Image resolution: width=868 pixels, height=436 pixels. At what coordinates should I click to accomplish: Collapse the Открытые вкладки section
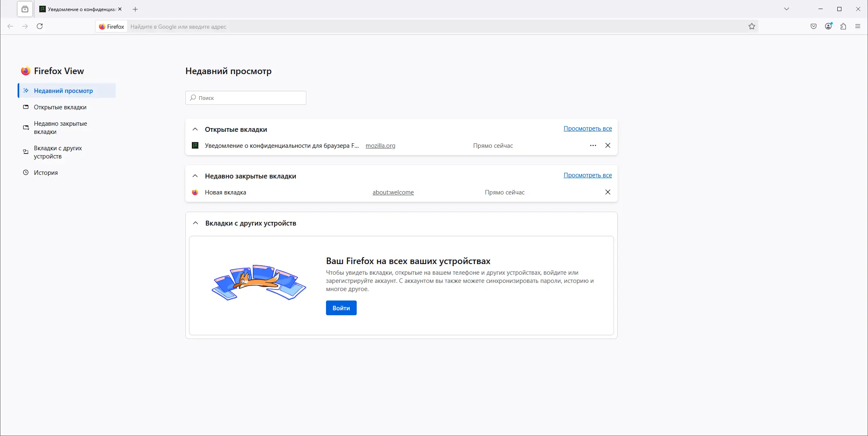[195, 129]
